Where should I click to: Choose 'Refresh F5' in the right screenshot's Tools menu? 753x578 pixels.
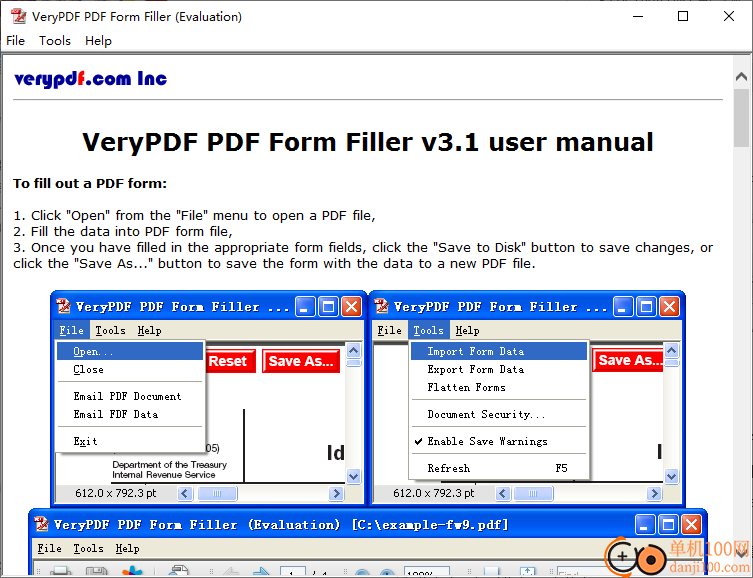click(499, 468)
